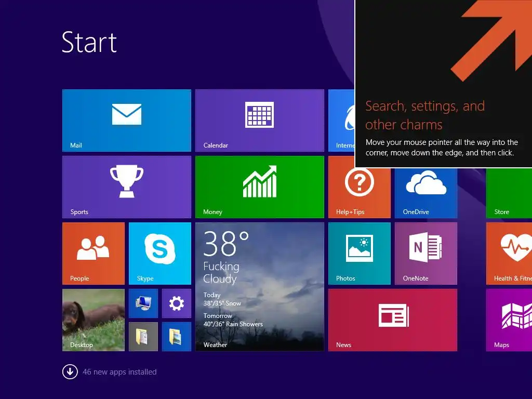
Task: Open the Maps tile
Action: pyautogui.click(x=509, y=320)
